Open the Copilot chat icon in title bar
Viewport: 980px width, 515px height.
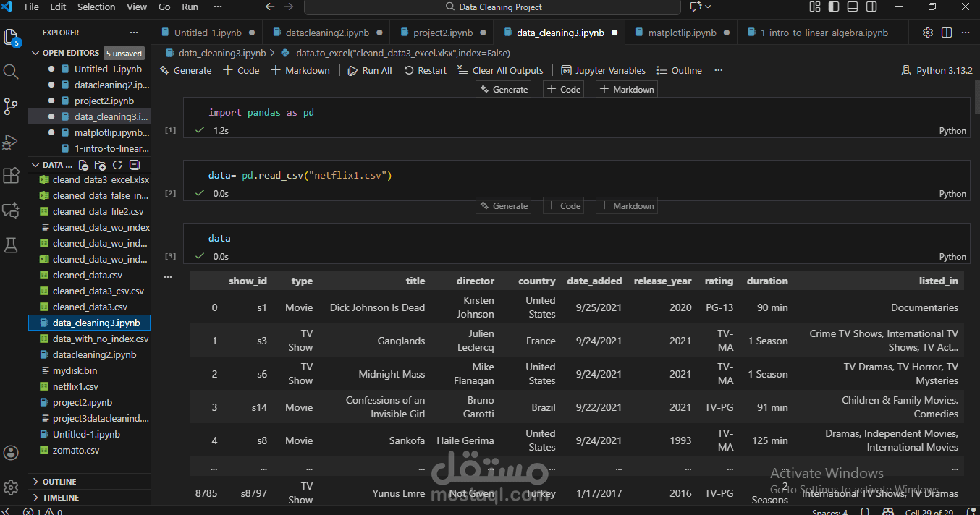(696, 7)
